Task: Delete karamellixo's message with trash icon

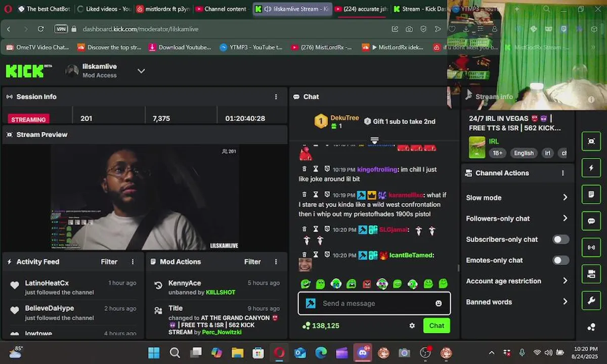Action: pos(305,195)
